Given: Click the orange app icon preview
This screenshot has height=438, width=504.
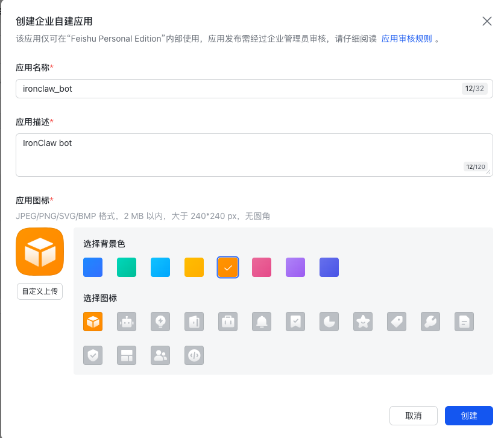Looking at the screenshot, I should point(40,252).
